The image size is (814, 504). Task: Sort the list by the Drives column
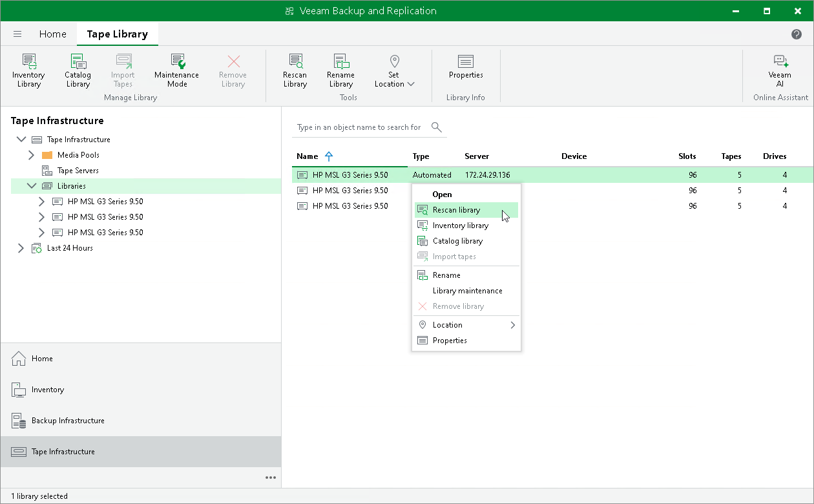click(x=775, y=156)
